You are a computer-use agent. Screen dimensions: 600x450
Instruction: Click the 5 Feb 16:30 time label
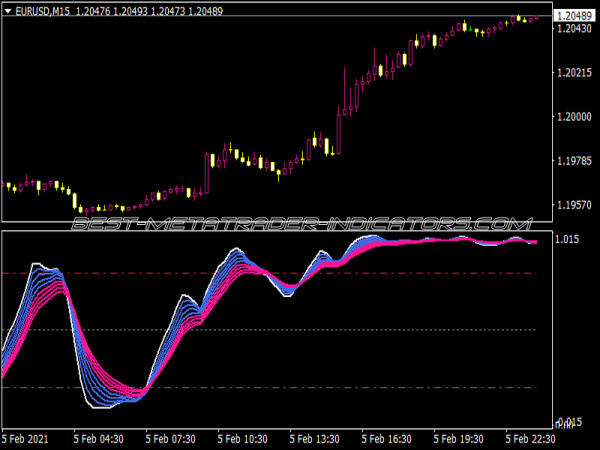tap(386, 439)
